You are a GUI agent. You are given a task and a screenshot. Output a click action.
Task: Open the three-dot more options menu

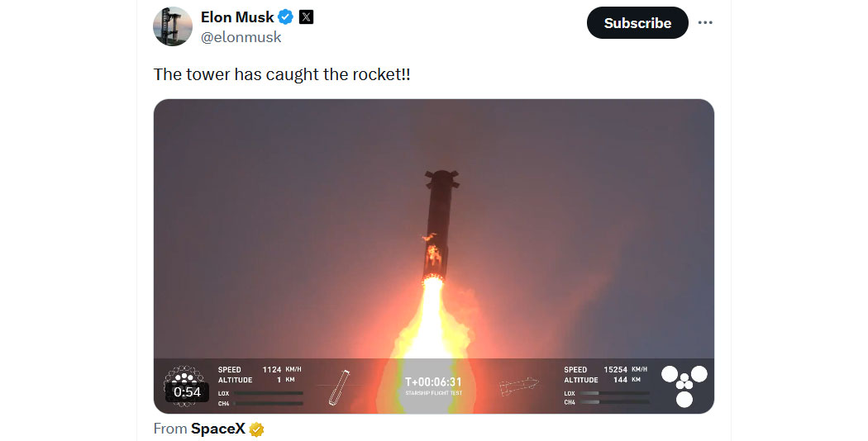click(704, 22)
